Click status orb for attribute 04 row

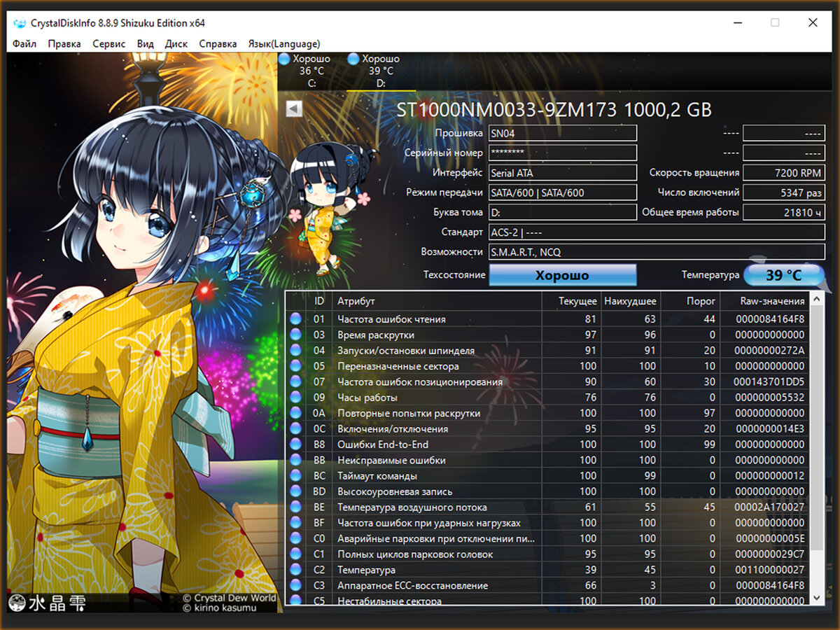pyautogui.click(x=295, y=351)
